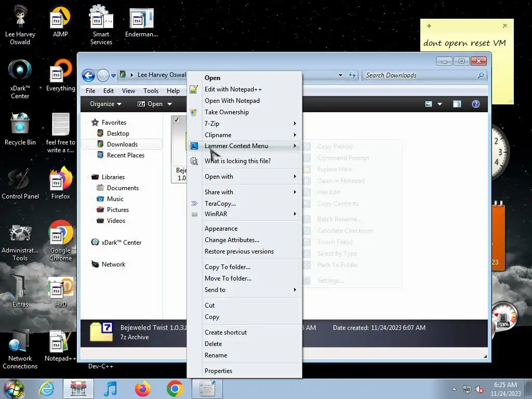This screenshot has height=399, width=532.
Task: Open Smart Services desktop icon
Action: 101,25
